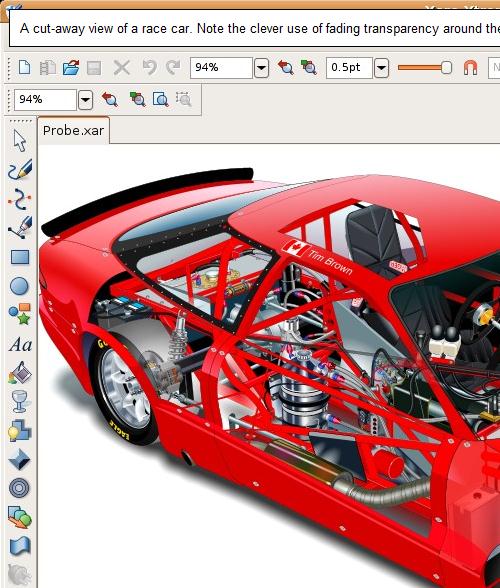Screen dimensions: 500x588
Task: Open the 0.5pt line width dropdown arrow
Action: click(381, 68)
